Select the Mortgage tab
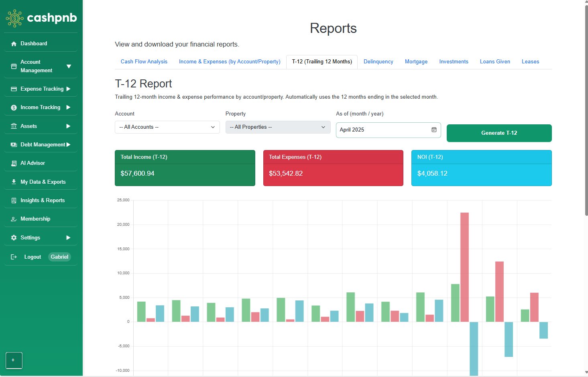Viewport: 588px width, 377px height. [x=416, y=61]
